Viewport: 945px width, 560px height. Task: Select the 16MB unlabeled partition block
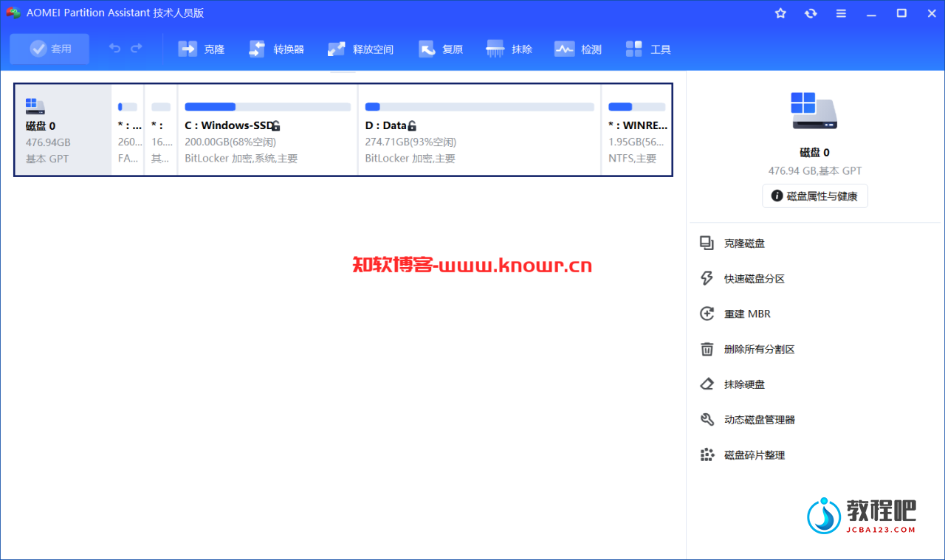click(x=161, y=130)
